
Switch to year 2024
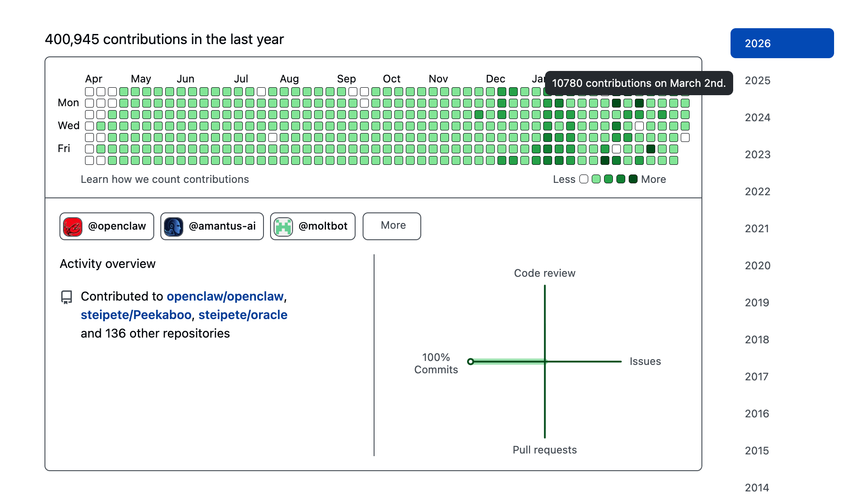tap(757, 118)
